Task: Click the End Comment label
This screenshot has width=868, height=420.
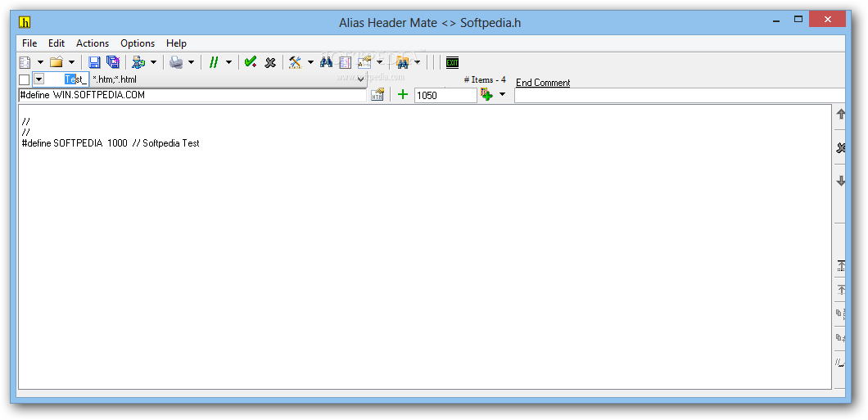Action: coord(543,83)
